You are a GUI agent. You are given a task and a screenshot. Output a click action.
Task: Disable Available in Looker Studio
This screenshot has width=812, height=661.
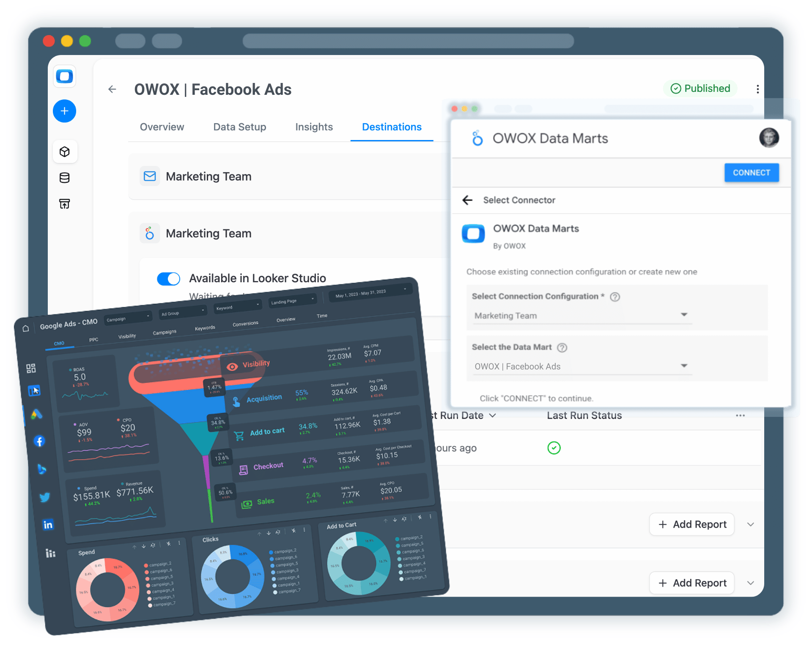(168, 278)
